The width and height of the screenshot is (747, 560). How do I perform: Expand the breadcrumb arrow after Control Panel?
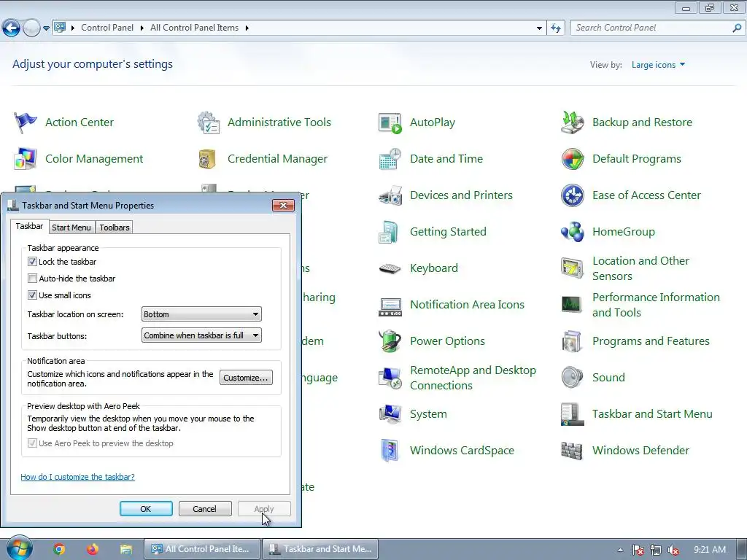142,28
